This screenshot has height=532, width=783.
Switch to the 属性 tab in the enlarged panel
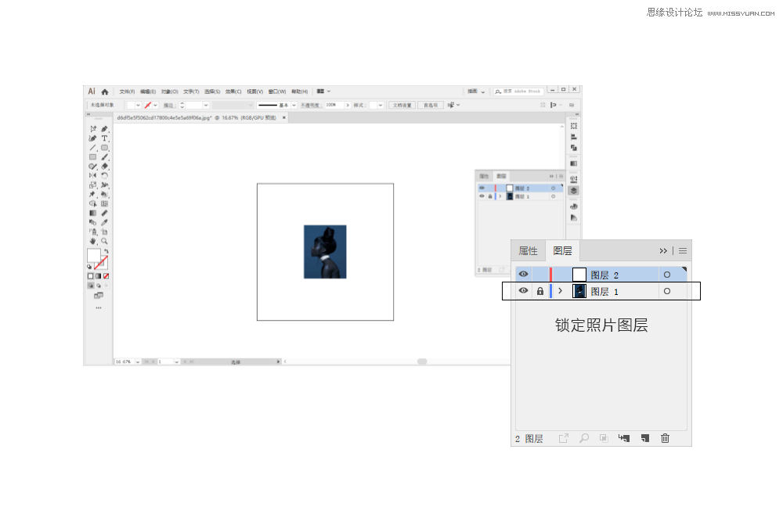pos(529,251)
